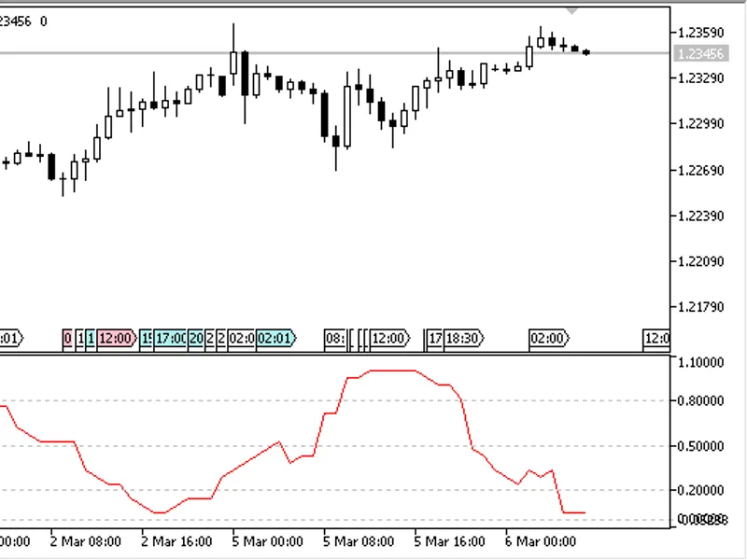Click the cyan 17:00 event marker
747x560 pixels.
170,339
